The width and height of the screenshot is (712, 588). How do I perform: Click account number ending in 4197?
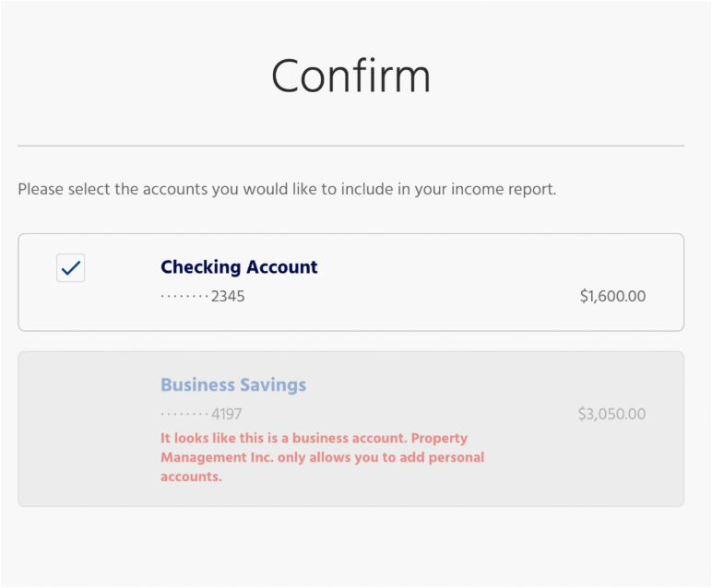pyautogui.click(x=226, y=415)
